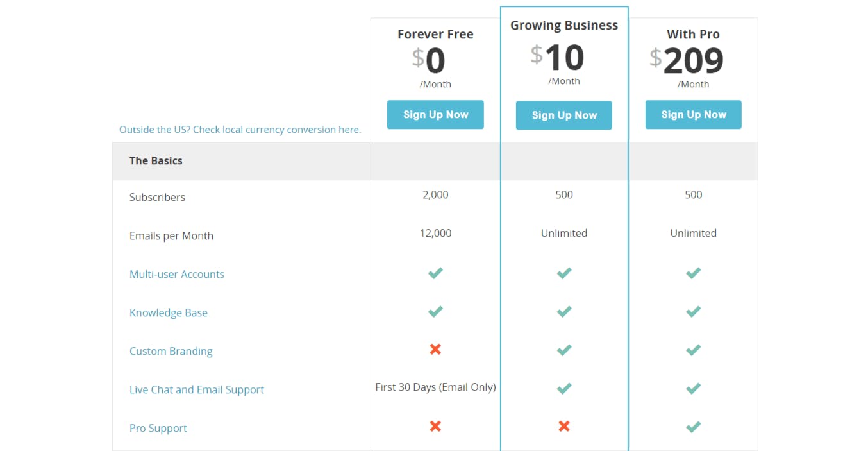
Task: Click the Growing Business plan heading
Action: 564,26
